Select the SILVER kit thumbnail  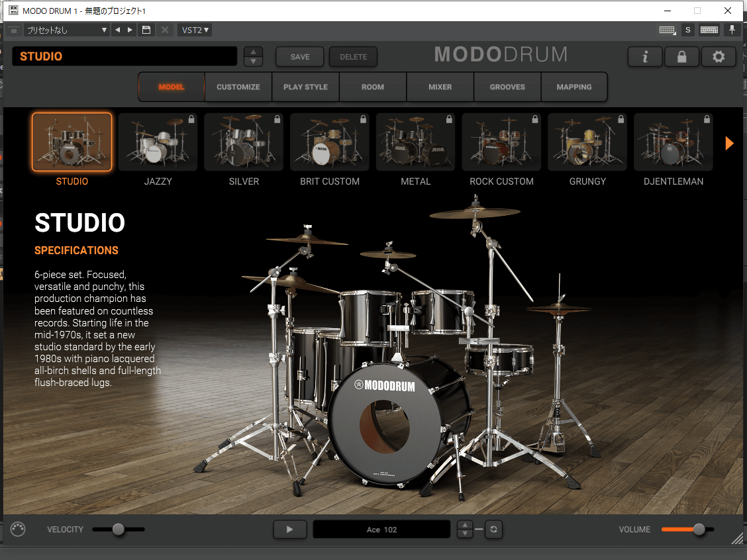tap(244, 142)
